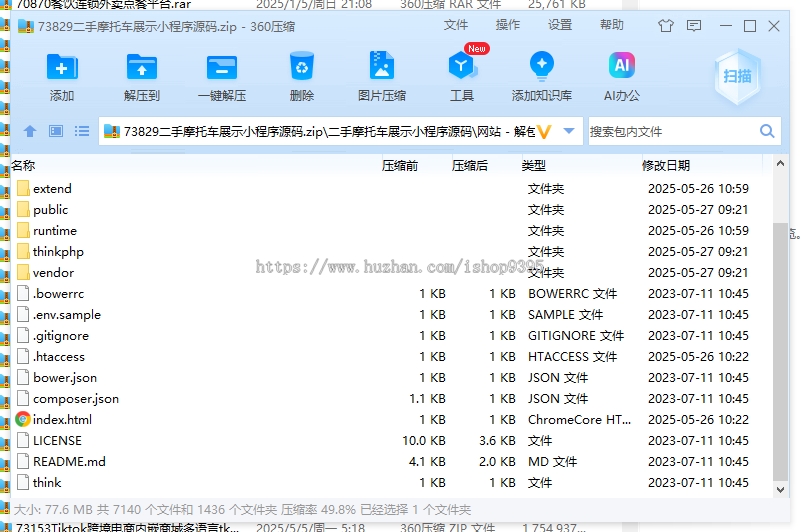Sort by the 压缩前 column header

click(x=399, y=165)
